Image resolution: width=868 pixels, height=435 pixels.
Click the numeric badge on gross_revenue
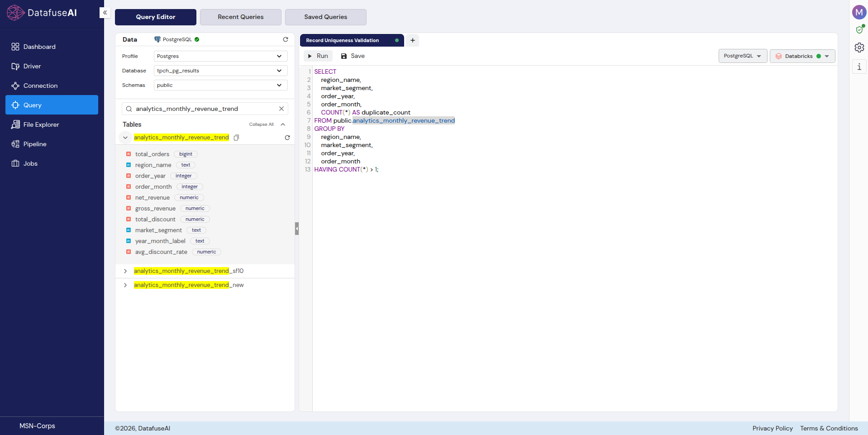195,209
